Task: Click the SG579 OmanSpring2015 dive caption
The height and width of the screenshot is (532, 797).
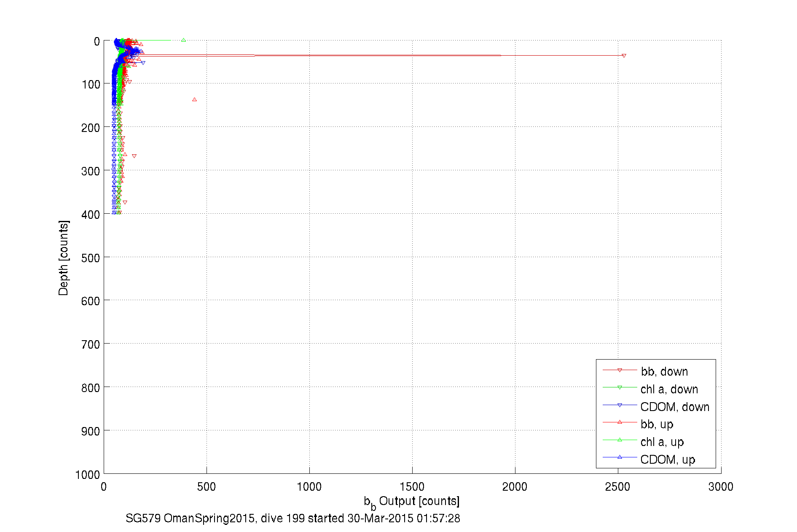Action: click(293, 518)
